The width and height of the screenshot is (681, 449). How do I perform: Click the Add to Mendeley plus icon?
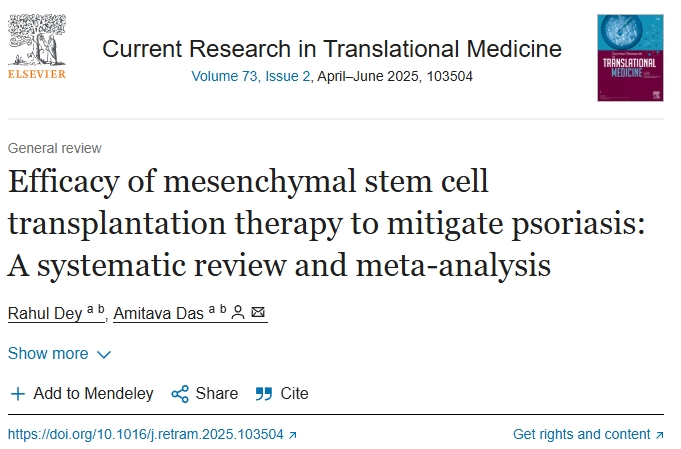[18, 394]
